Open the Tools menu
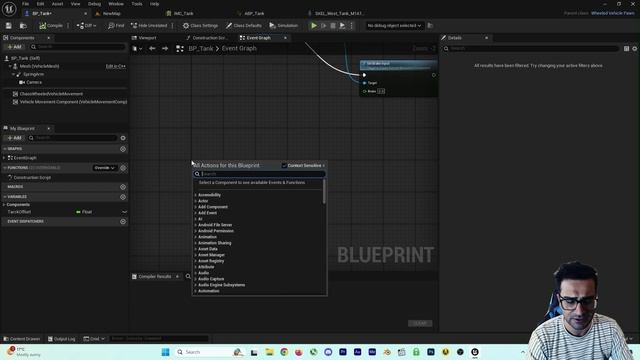Viewport: 640px width, 360px height. point(137,4)
